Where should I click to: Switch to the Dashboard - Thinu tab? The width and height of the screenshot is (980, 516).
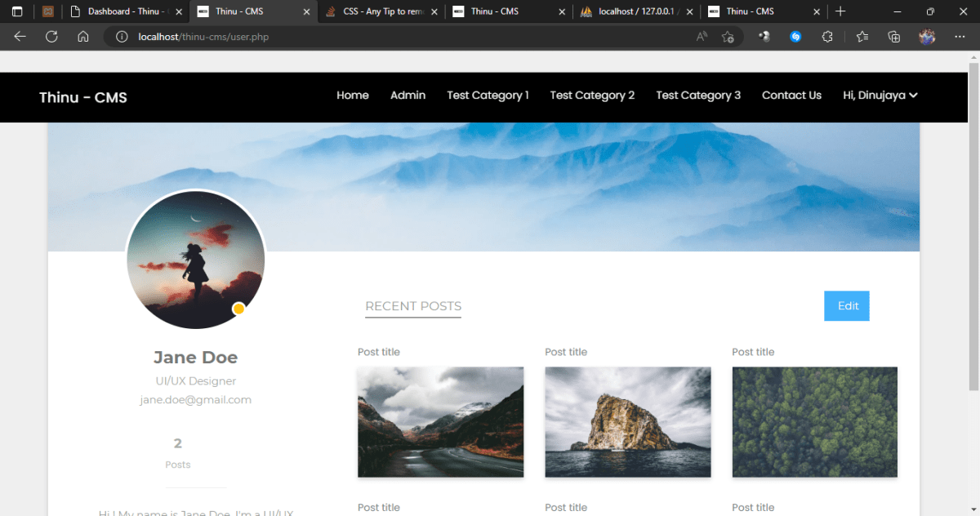[126, 11]
